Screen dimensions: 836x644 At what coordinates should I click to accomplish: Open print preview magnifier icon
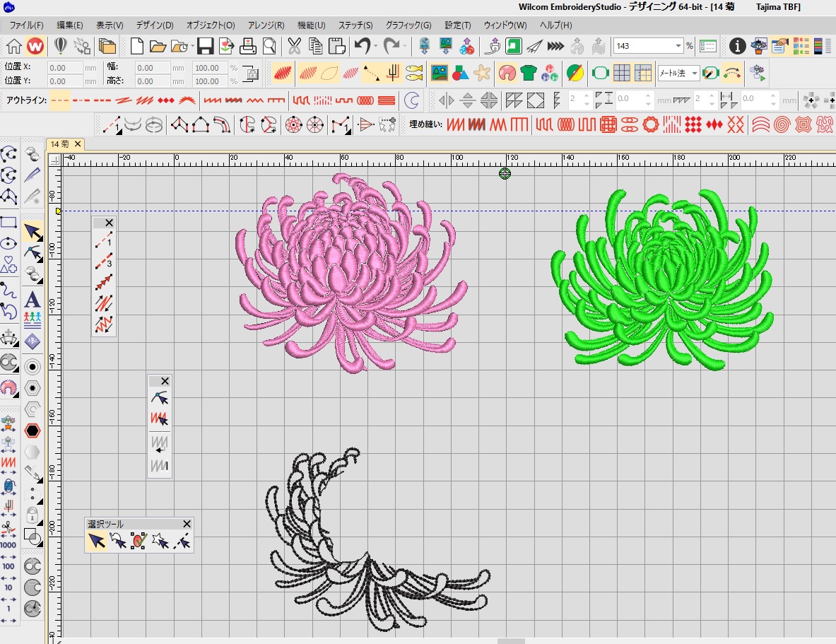click(x=269, y=46)
